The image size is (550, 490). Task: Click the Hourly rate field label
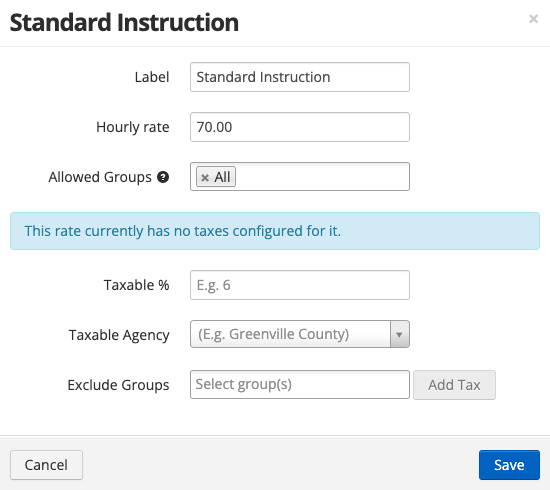[x=133, y=127]
